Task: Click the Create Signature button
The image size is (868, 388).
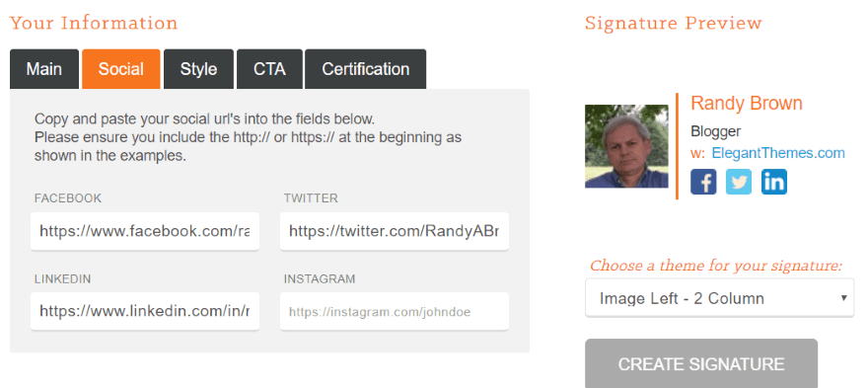Action: coord(701,363)
